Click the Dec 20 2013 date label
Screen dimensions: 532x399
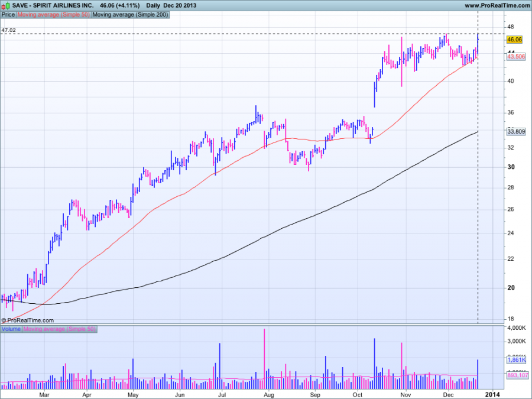click(180, 5)
